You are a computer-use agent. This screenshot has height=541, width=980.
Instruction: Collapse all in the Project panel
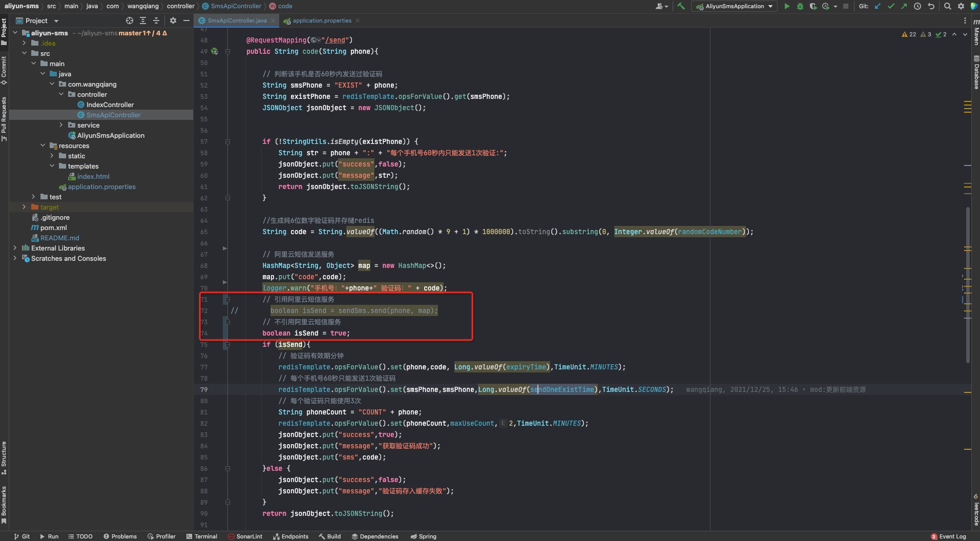[x=156, y=20]
